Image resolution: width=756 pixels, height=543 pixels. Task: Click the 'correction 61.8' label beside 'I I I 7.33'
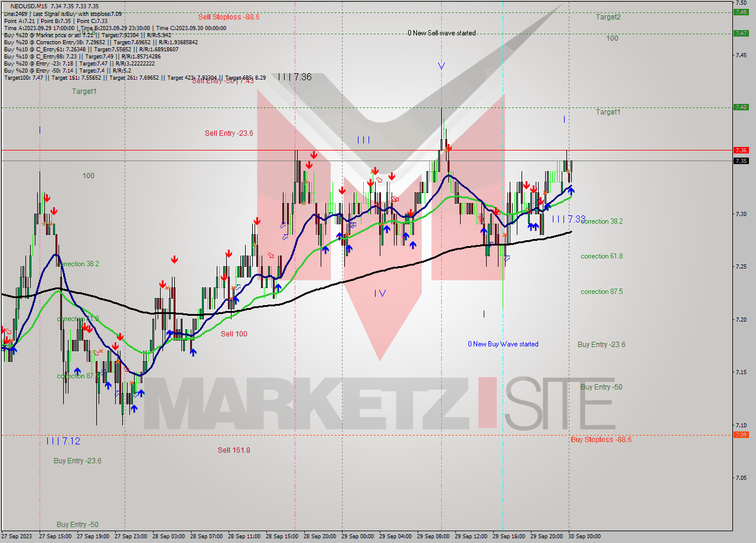tap(601, 256)
